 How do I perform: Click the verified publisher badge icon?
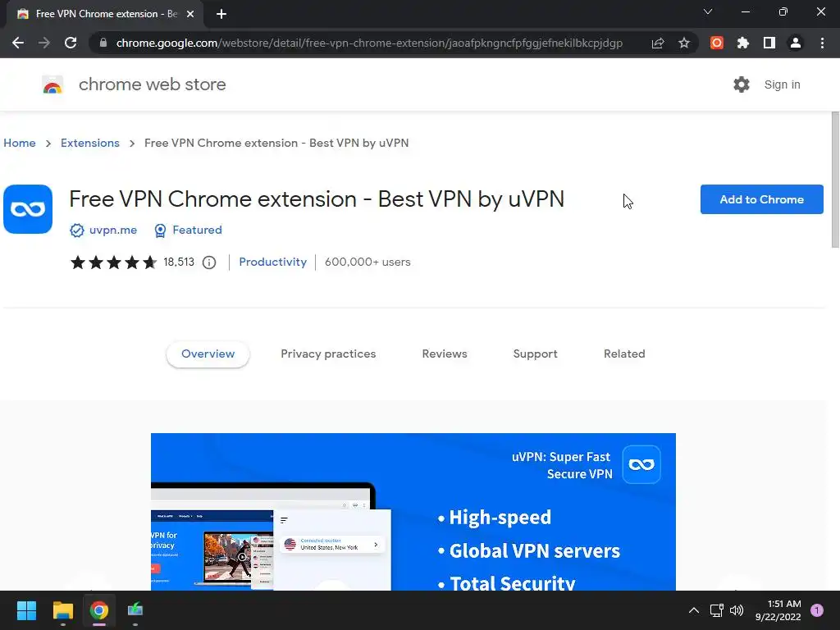click(76, 231)
